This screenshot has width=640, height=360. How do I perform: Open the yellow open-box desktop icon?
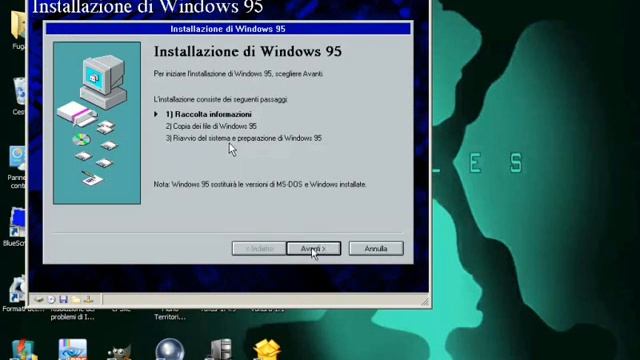[267, 350]
